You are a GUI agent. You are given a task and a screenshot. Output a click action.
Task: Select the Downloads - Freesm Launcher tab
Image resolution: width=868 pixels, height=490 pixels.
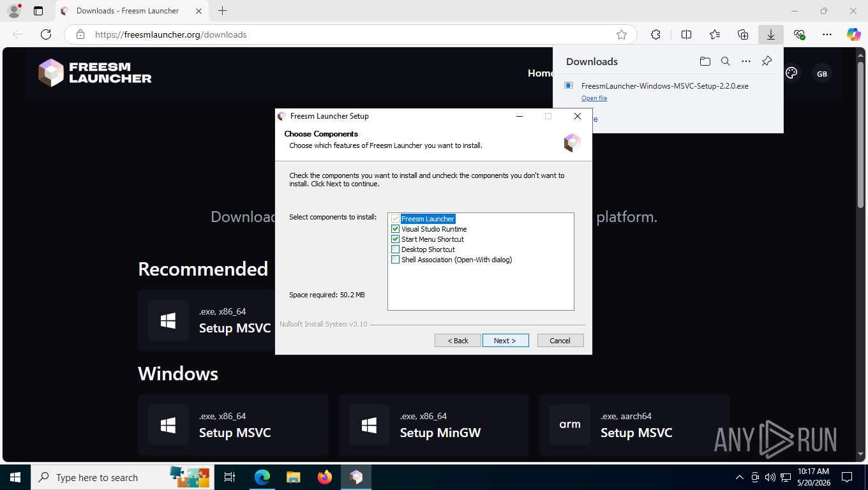(131, 11)
